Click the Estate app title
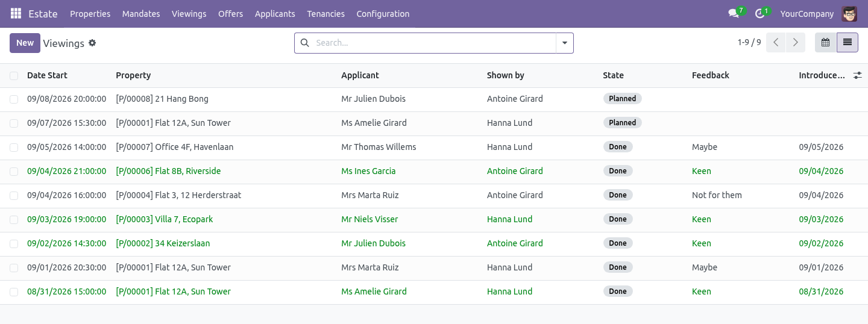Image resolution: width=868 pixels, height=324 pixels. click(x=43, y=13)
